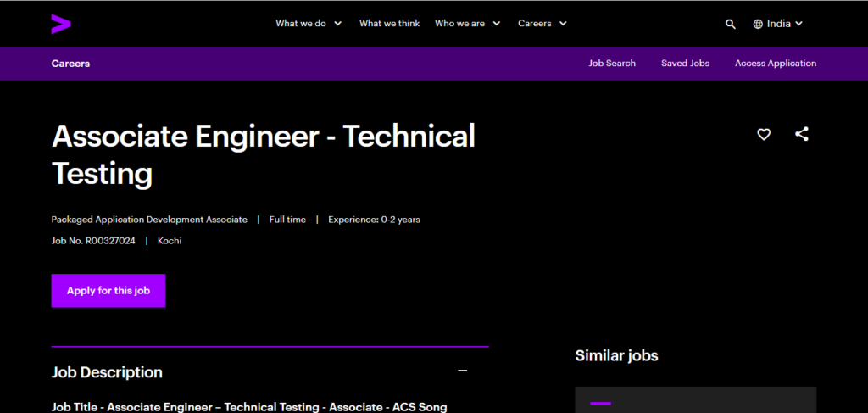This screenshot has width=868, height=413.
Task: Save job with the heart icon
Action: click(x=764, y=134)
